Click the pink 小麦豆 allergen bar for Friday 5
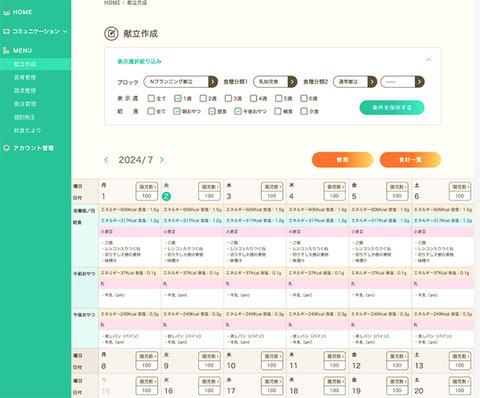Screen dimensions: 480x398 pyautogui.click(x=380, y=231)
